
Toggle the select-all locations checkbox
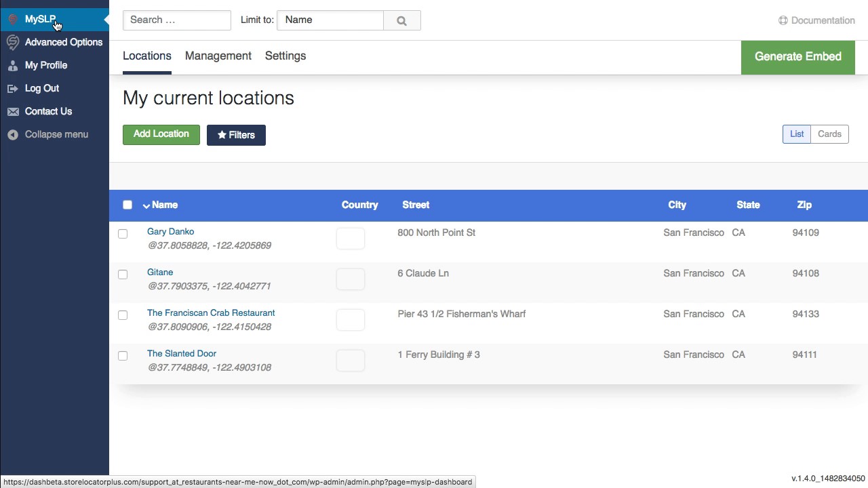click(x=127, y=205)
